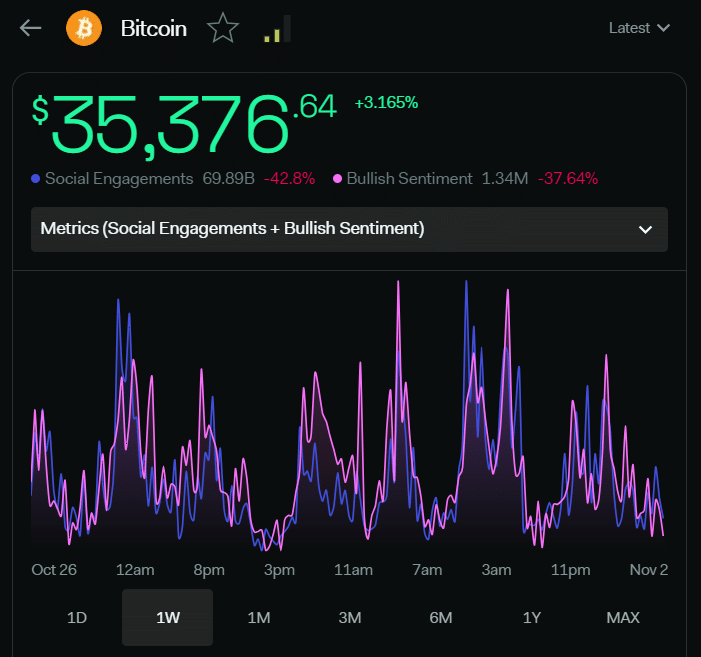The height and width of the screenshot is (657, 701).
Task: Choose the 6M time range tab
Action: (x=441, y=618)
